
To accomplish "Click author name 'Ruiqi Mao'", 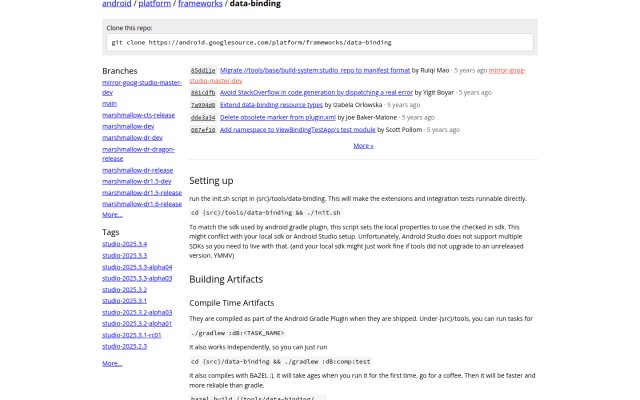I will coord(435,70).
